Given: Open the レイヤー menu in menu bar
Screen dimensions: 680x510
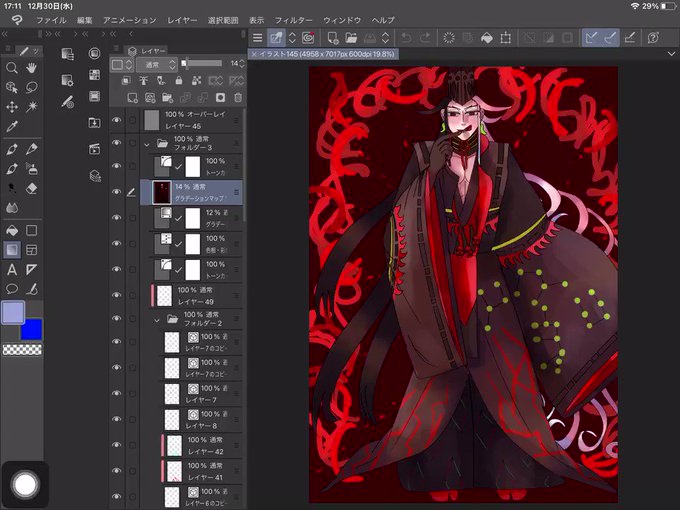Looking at the screenshot, I should (x=182, y=20).
